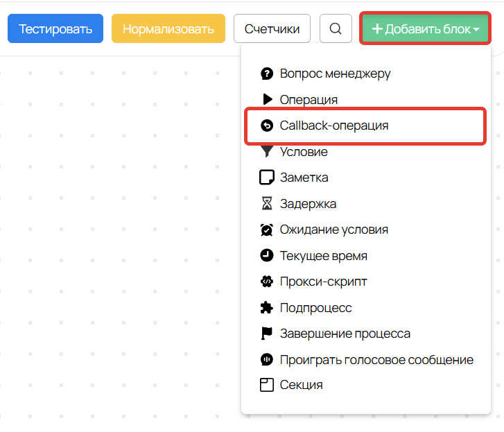Open the Счетчики panel

click(272, 28)
